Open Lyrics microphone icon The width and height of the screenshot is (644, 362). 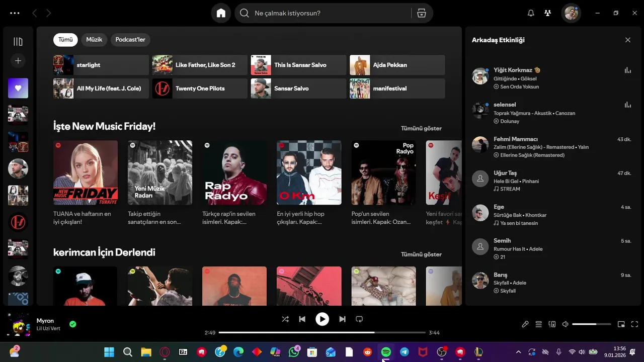coord(525,324)
